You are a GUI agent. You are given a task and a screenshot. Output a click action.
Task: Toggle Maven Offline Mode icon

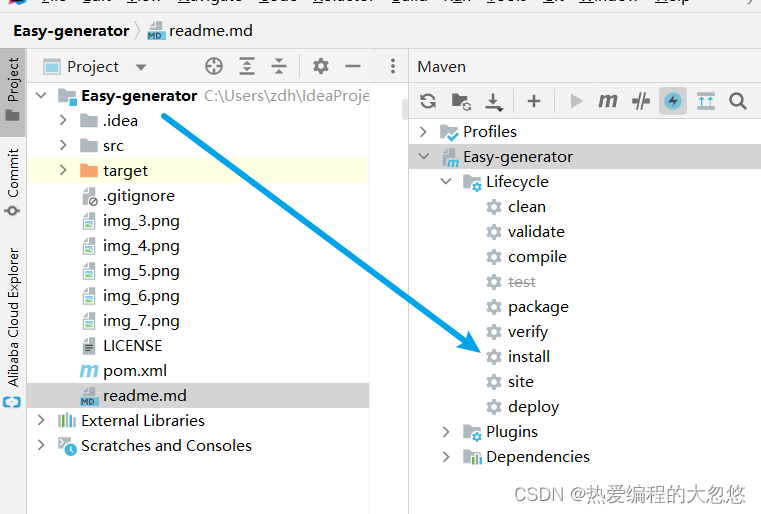point(641,101)
